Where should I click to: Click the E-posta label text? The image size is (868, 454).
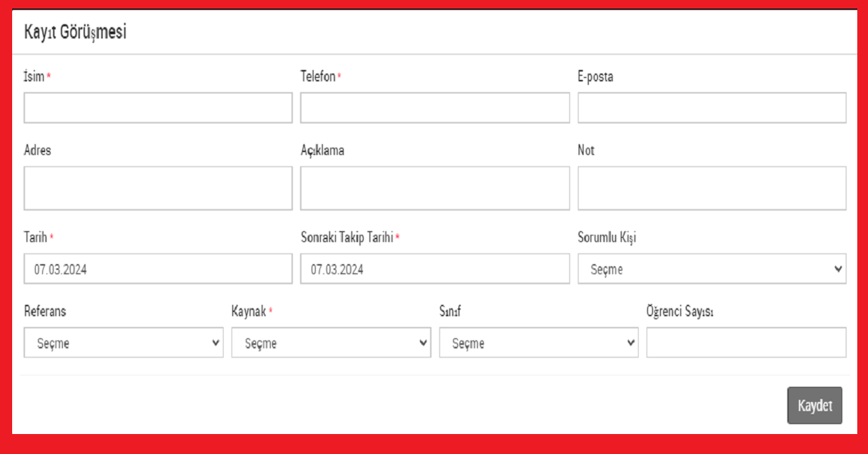click(x=595, y=77)
